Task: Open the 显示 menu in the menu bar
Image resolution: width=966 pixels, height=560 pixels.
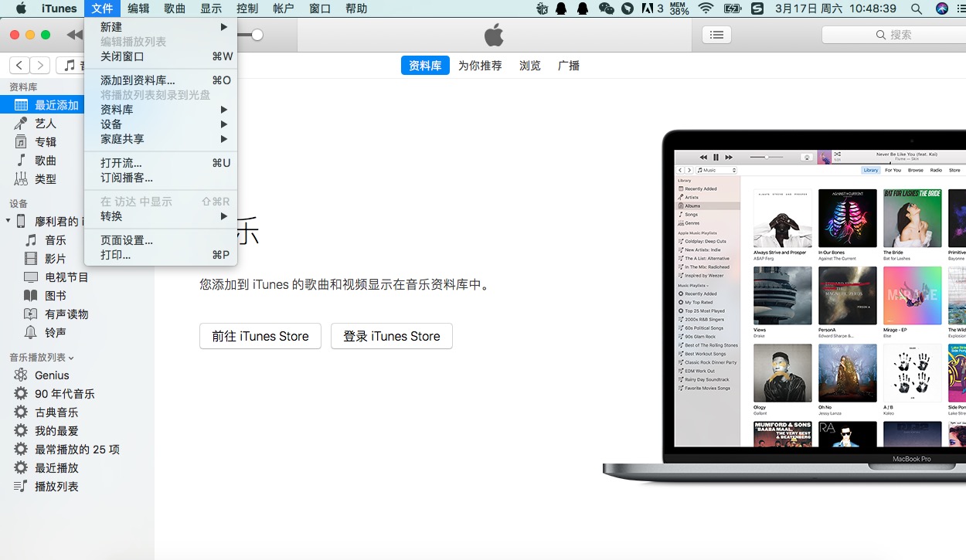Action: [211, 8]
